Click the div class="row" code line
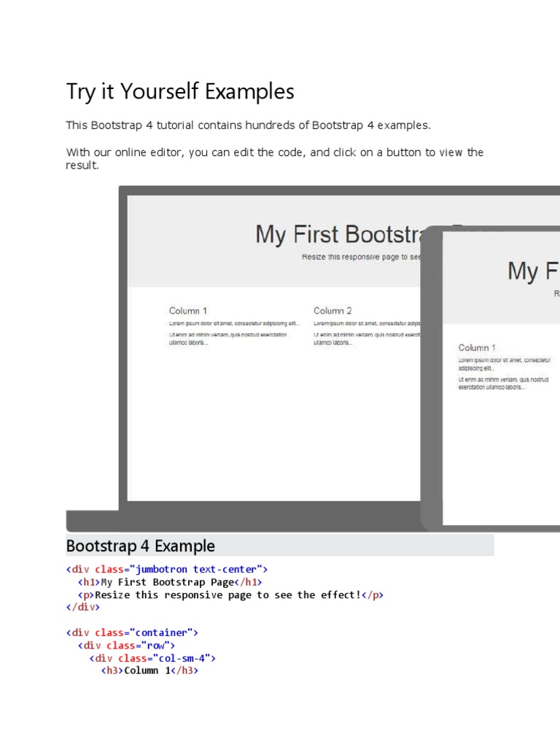The image size is (560, 747). (x=126, y=646)
